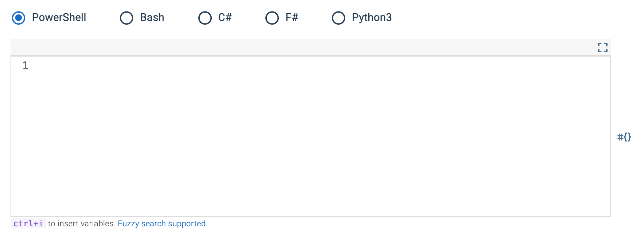Viewport: 644px width, 238px height.
Task: Click the editor toolbar strip
Action: point(309,48)
